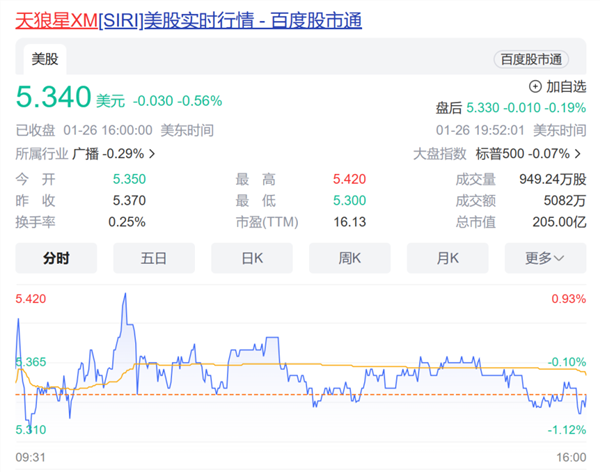This screenshot has height=472, width=600.
Task: Show the 日K candlestick chart
Action: pyautogui.click(x=252, y=258)
